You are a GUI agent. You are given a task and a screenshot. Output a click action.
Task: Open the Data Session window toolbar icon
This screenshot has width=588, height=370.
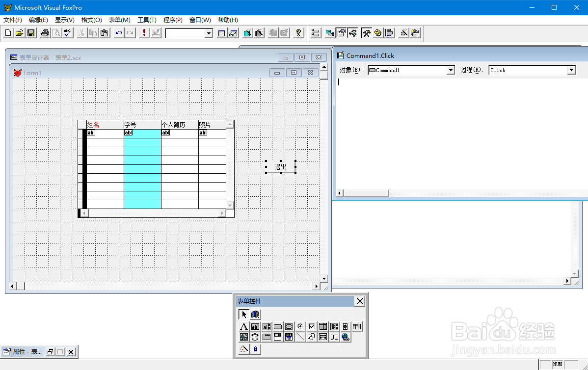tap(233, 33)
